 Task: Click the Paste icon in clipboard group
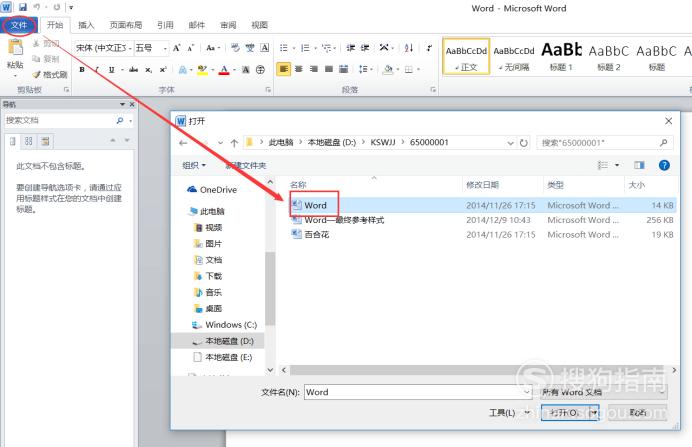point(15,49)
